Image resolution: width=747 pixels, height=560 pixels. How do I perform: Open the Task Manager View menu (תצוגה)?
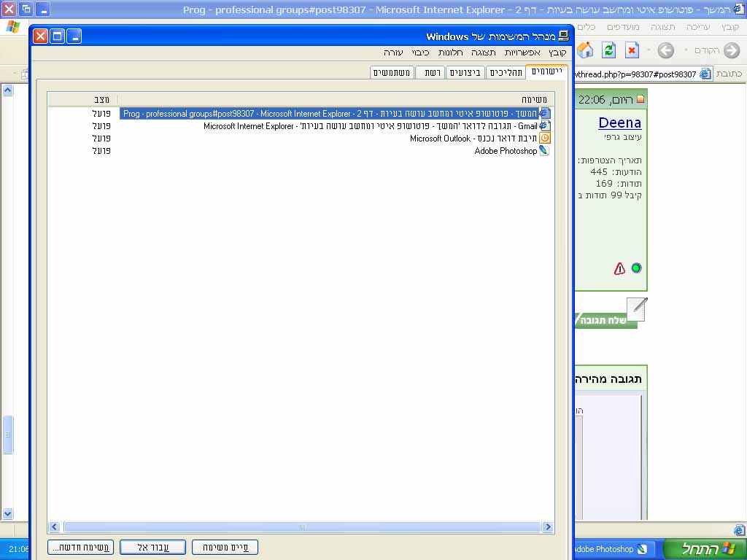[x=484, y=52]
